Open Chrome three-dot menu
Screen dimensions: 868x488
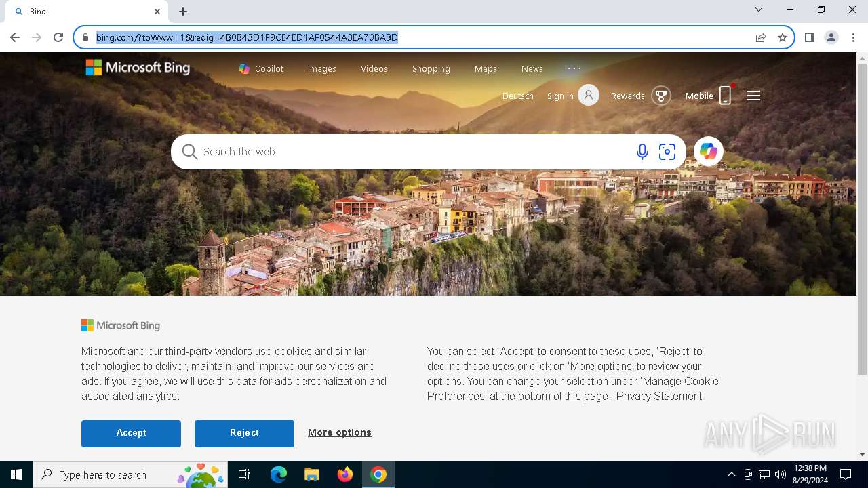coord(853,37)
